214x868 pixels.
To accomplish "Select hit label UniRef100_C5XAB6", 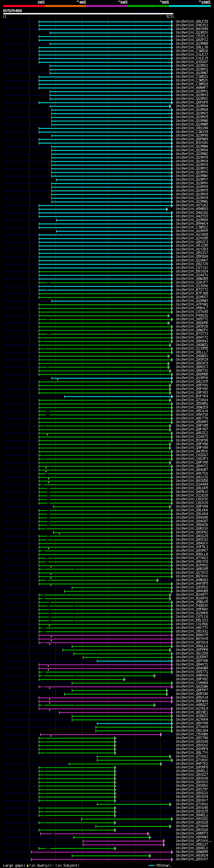I will pyautogui.click(x=192, y=734).
